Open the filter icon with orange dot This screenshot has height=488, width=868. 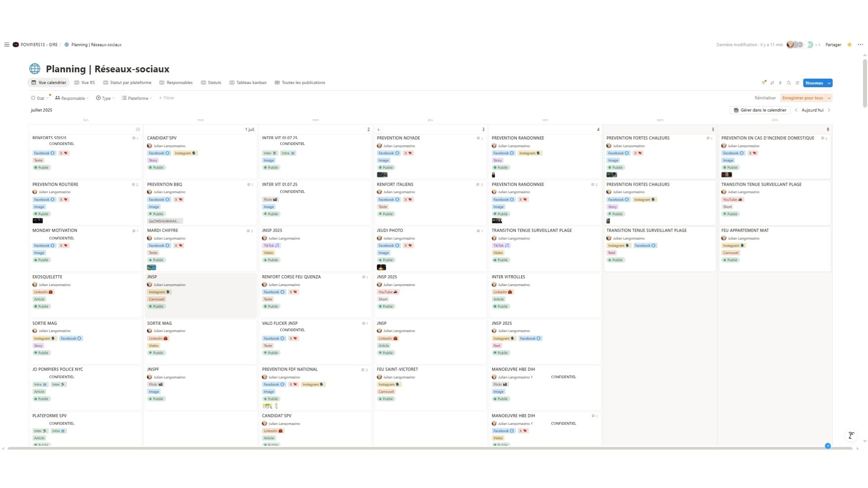coord(764,83)
